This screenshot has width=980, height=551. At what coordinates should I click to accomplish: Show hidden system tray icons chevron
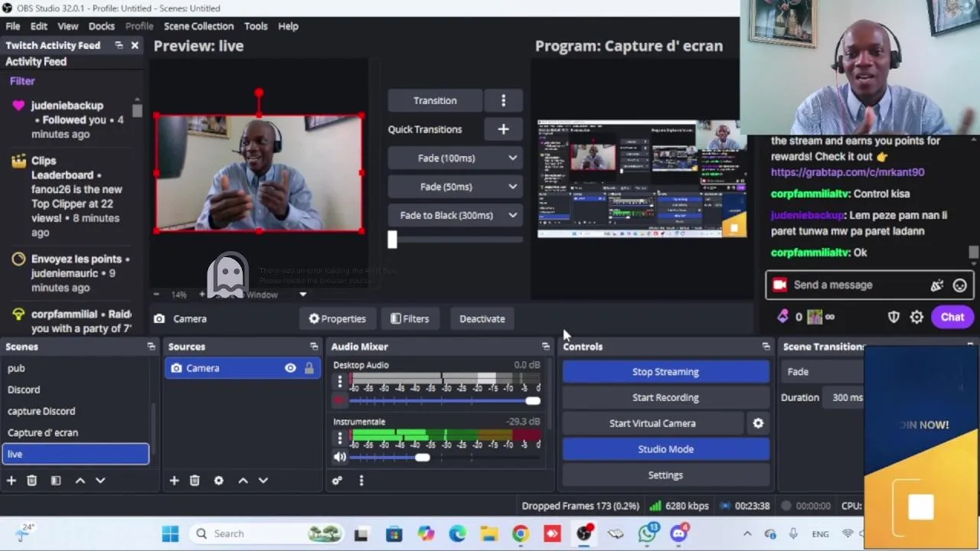tap(747, 534)
